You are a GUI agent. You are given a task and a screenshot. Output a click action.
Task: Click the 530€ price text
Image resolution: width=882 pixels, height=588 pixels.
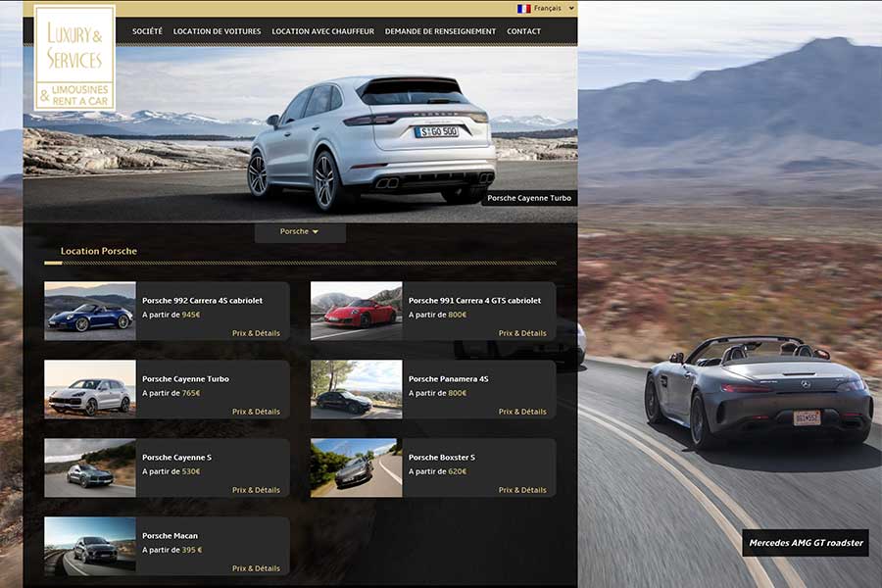point(191,471)
